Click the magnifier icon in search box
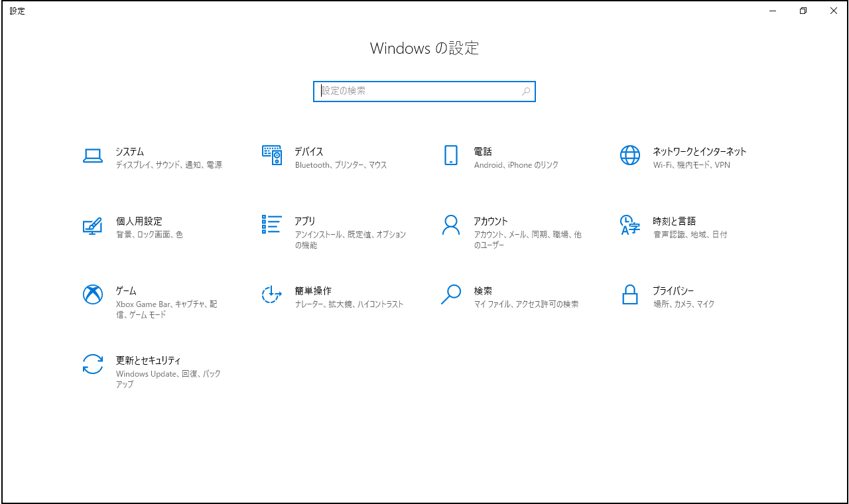 click(x=526, y=92)
